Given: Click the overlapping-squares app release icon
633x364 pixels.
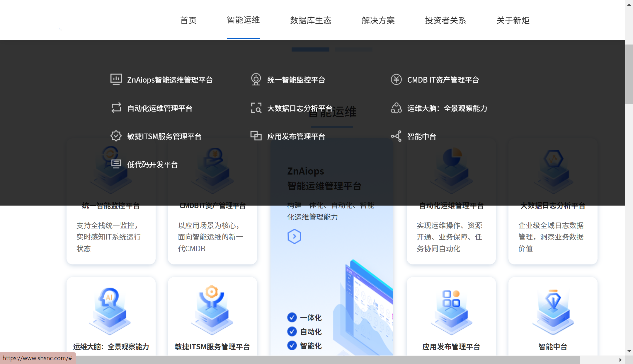Looking at the screenshot, I should tap(256, 136).
